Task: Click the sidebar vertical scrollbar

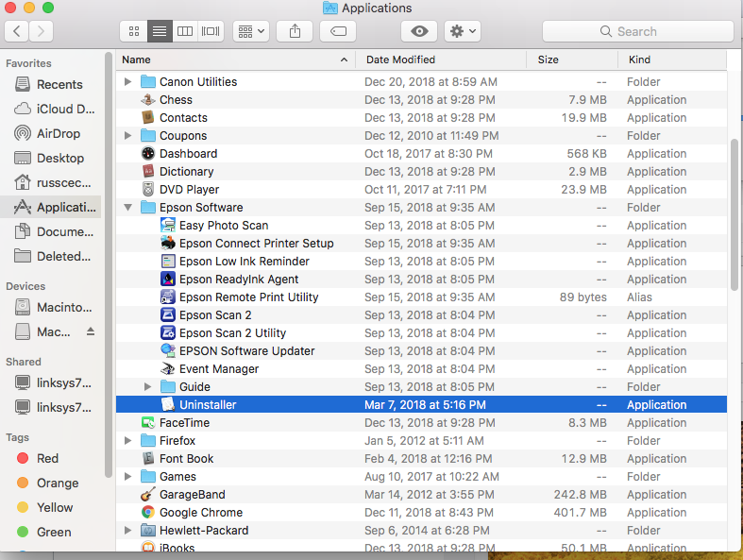Action: pyautogui.click(x=108, y=263)
